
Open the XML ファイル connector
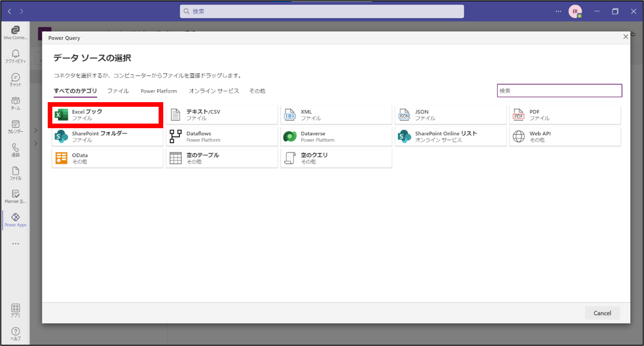pyautogui.click(x=336, y=114)
